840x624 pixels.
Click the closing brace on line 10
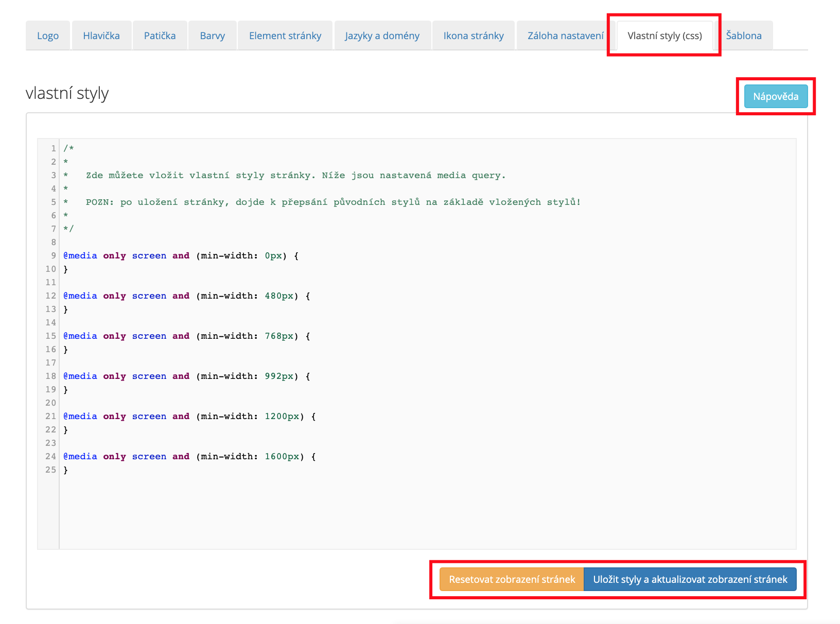[x=65, y=269]
